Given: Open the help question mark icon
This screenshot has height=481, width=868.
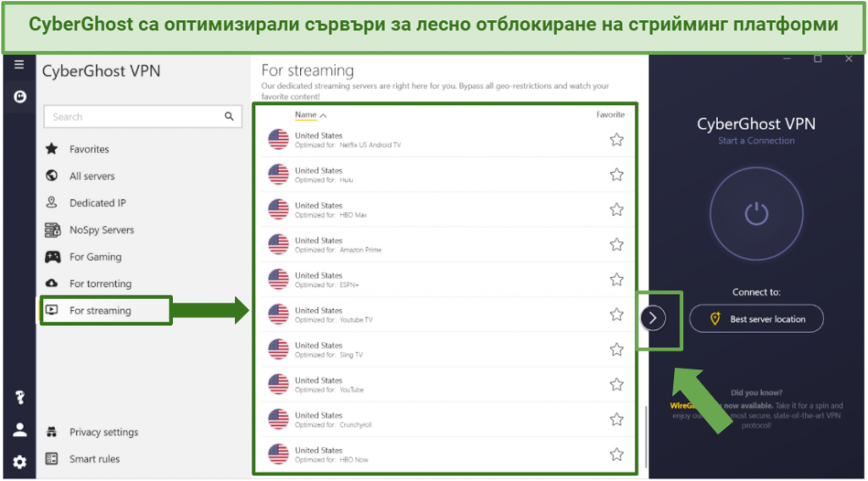Looking at the screenshot, I should point(20,397).
